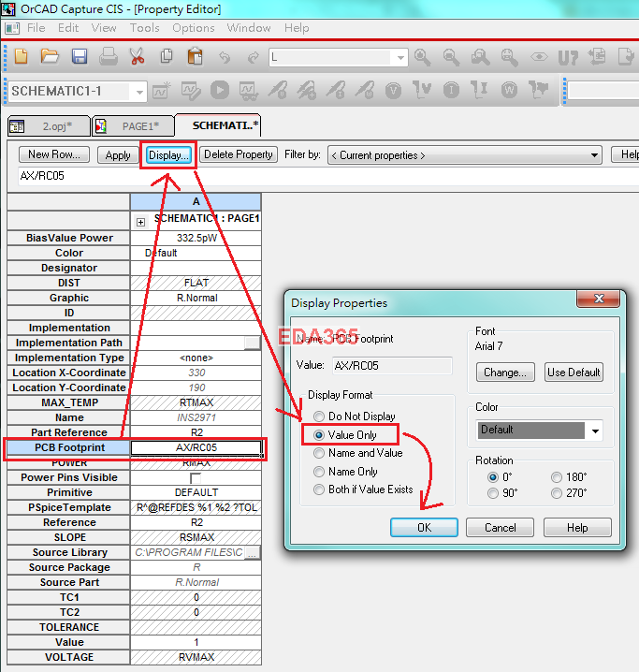Create a new document via toolbar icon
Screen dimensions: 639x672
coord(21,56)
